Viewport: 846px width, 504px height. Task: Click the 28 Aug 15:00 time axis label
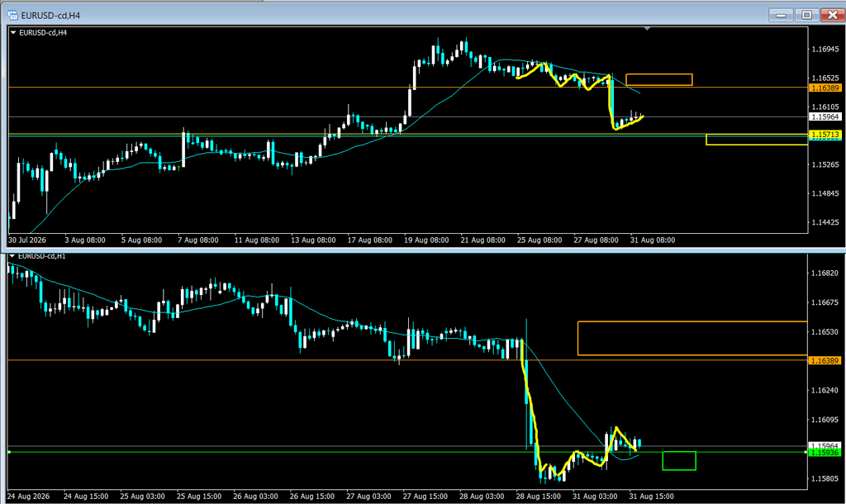click(538, 497)
